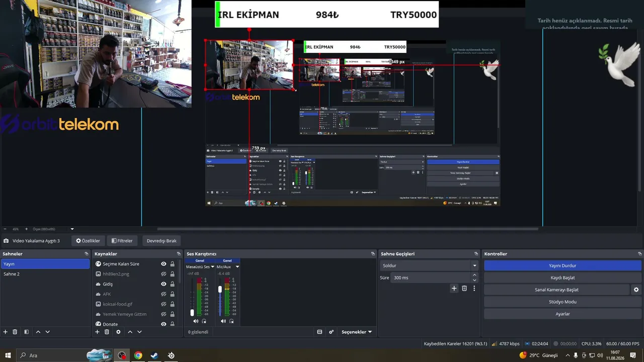Start virtual camera with Sanal Kamerayı Başlat
The width and height of the screenshot is (644, 362).
pos(556,290)
